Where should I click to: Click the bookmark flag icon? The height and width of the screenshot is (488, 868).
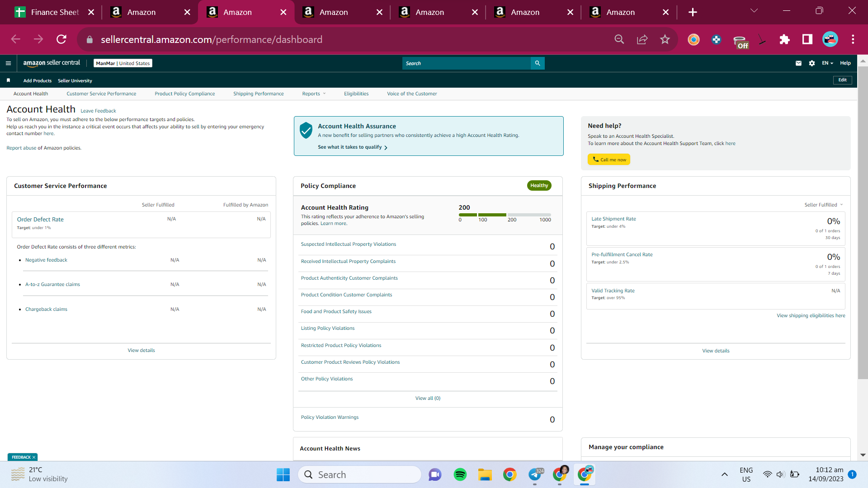pos(8,80)
